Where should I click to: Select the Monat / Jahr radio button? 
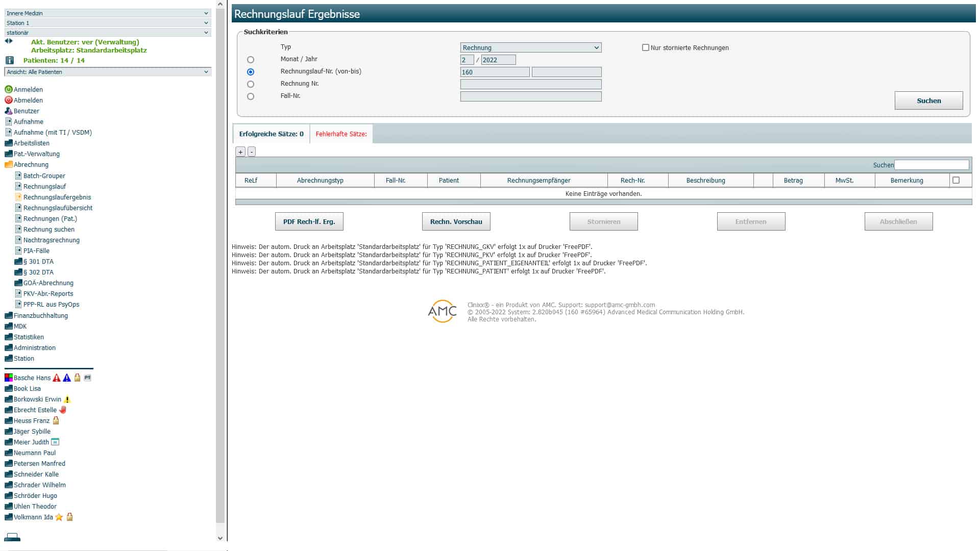(x=251, y=60)
